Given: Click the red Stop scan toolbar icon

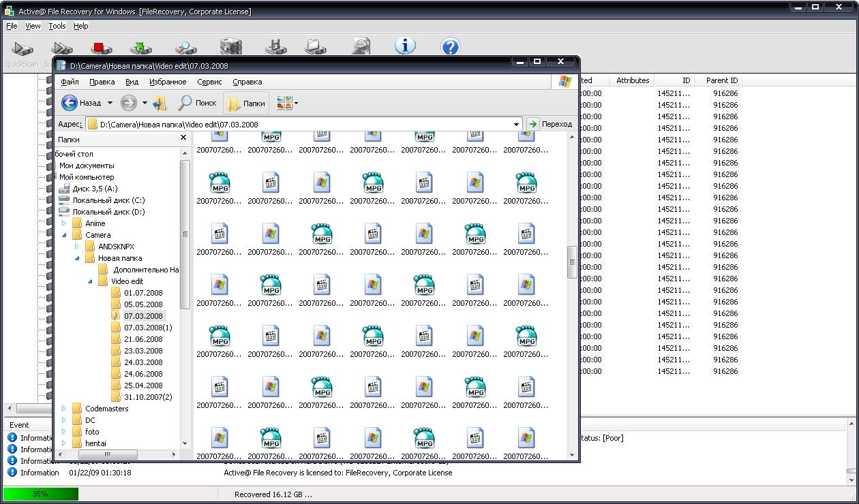Looking at the screenshot, I should click(102, 48).
